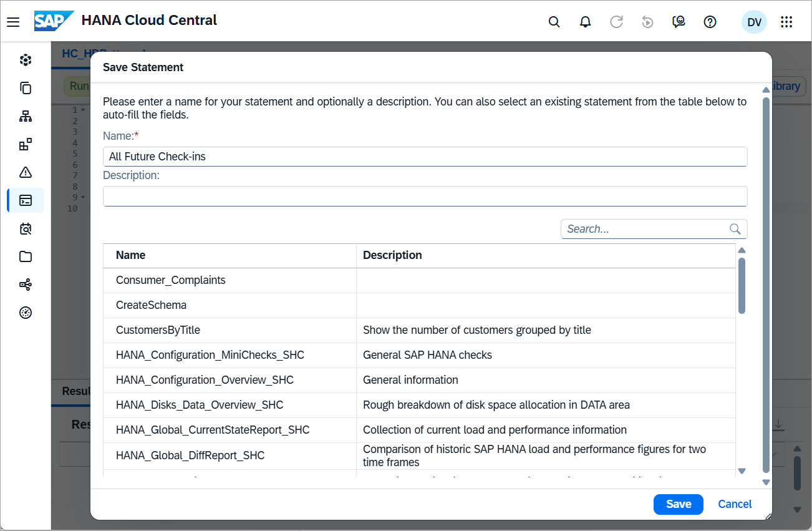Screen dimensions: 812x531
Task: Open the help question mark icon
Action: coord(710,22)
